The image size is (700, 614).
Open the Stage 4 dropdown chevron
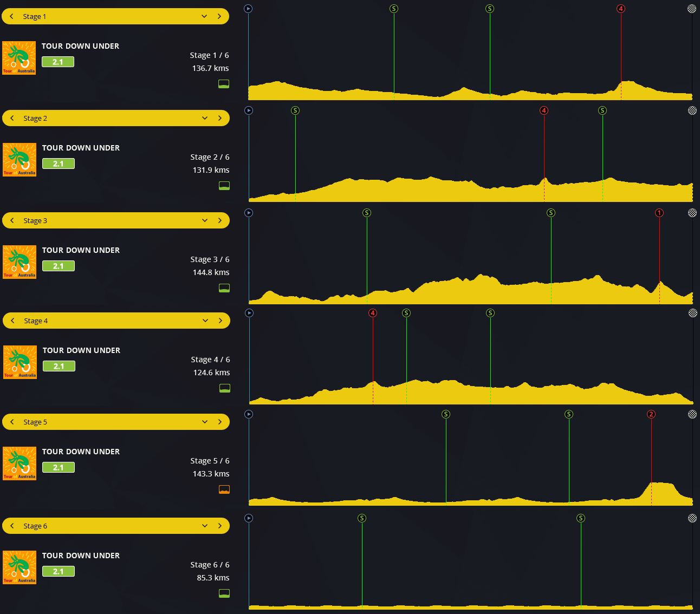coord(205,321)
